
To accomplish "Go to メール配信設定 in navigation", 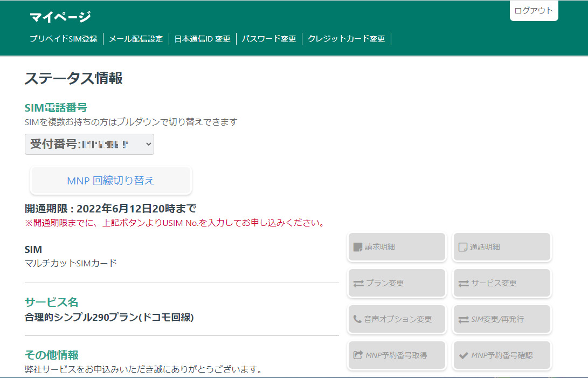I will click(x=136, y=39).
